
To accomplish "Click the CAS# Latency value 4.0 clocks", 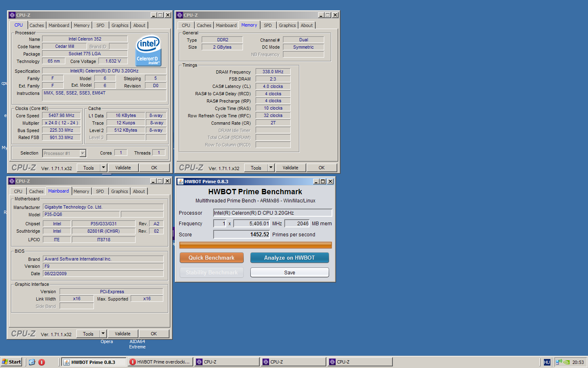I will pos(273,86).
